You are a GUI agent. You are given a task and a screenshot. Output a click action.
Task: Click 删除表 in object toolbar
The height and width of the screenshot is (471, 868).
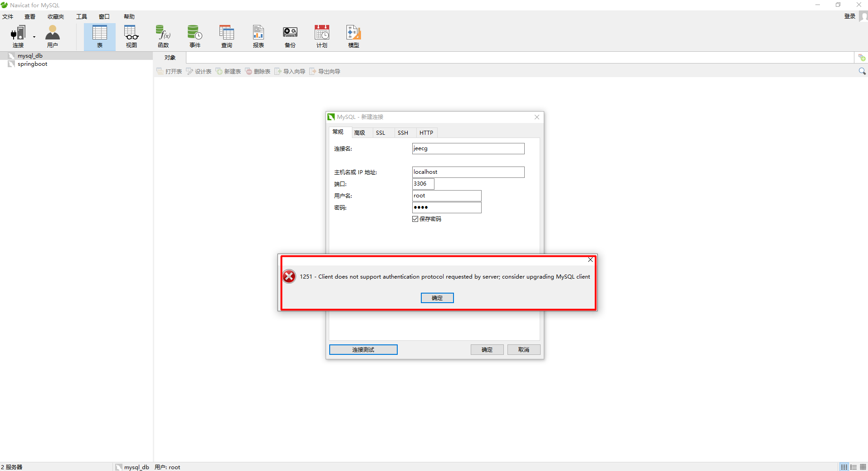click(258, 72)
